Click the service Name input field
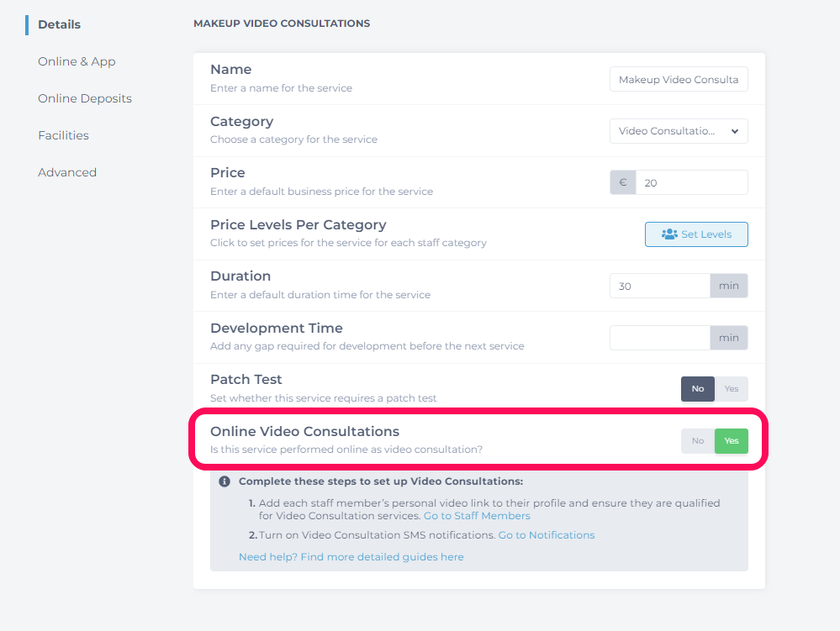 pyautogui.click(x=679, y=79)
